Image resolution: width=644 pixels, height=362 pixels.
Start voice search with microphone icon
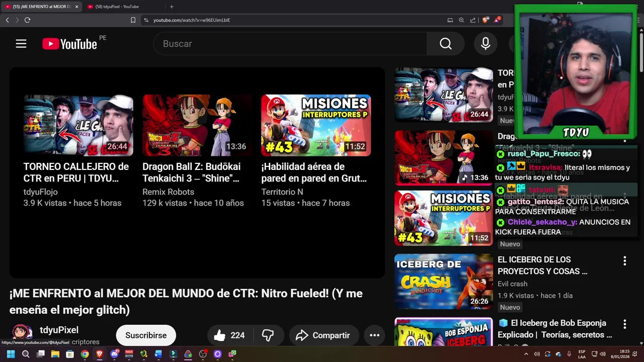coord(486,44)
